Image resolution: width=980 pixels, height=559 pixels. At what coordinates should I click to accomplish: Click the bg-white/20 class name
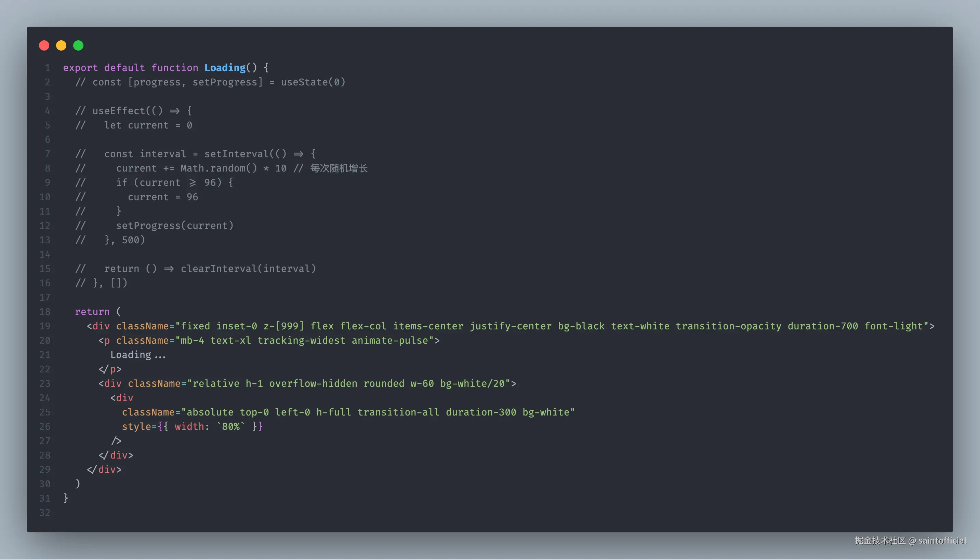(x=472, y=384)
